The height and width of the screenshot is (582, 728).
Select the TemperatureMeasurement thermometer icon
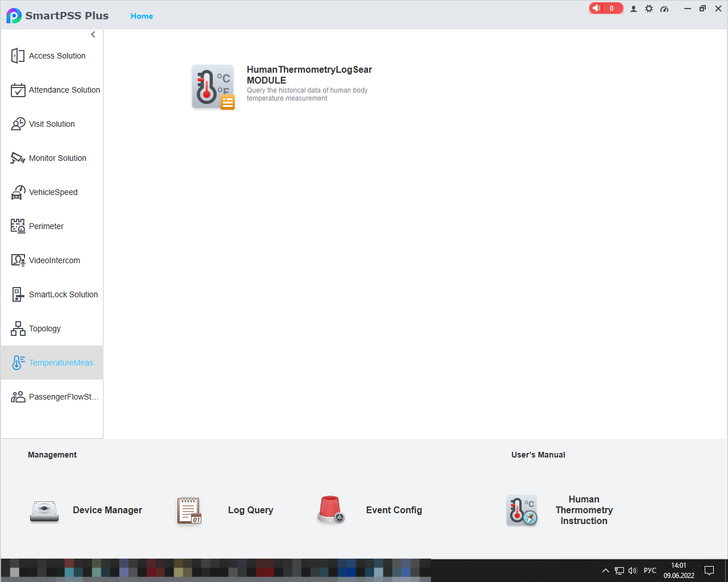point(18,363)
